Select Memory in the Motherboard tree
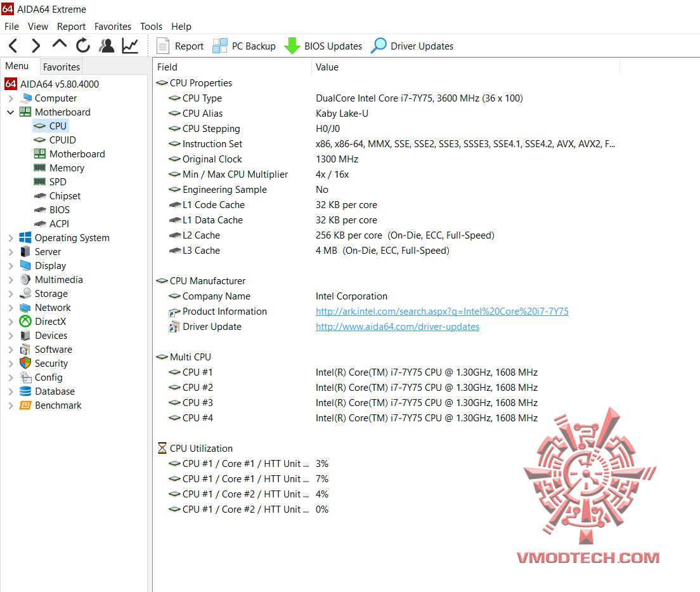The image size is (700, 592). point(67,168)
